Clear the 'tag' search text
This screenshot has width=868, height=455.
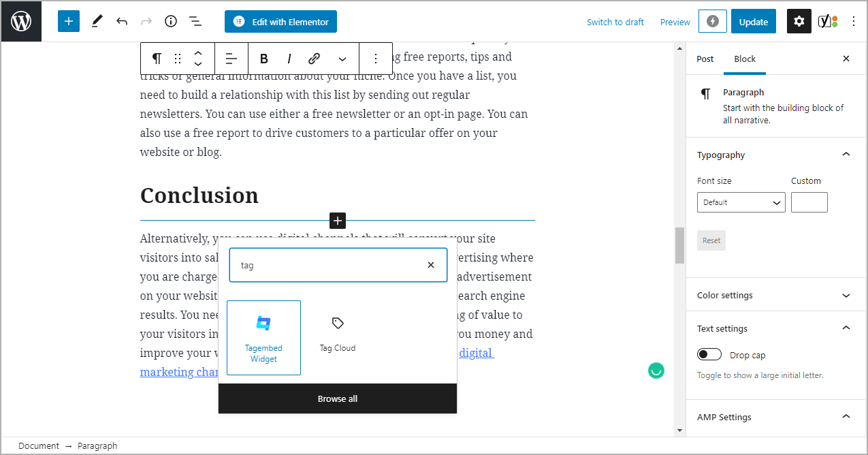click(430, 265)
